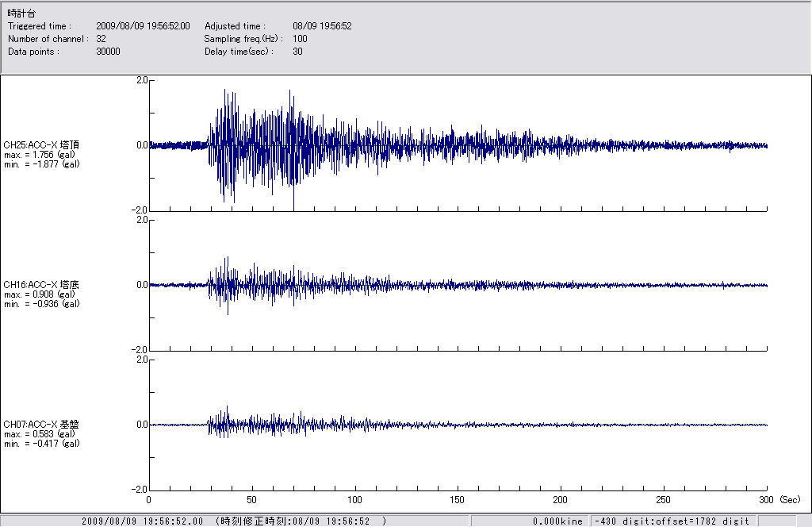Click the digit offset=1782 status bar field
This screenshot has height=527, width=812.
pyautogui.click(x=672, y=521)
